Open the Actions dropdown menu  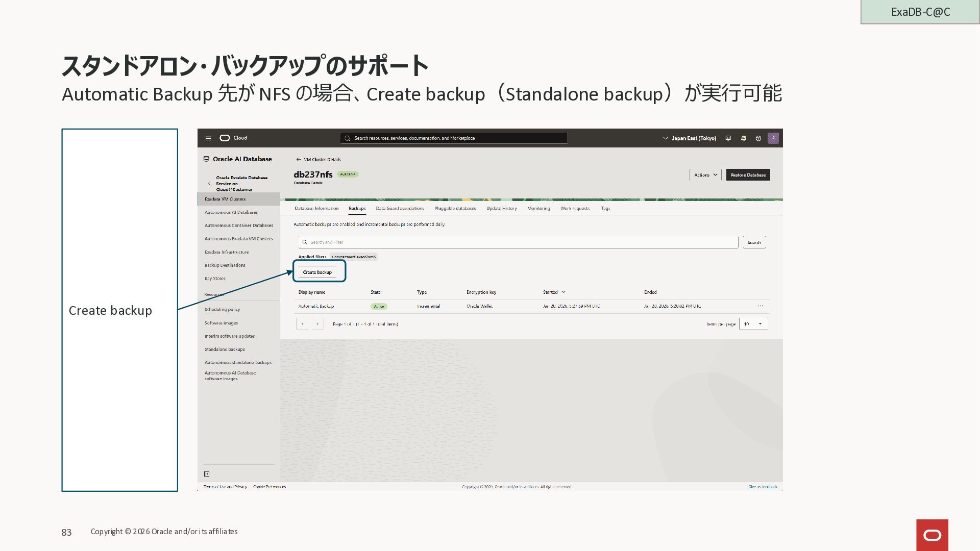pyautogui.click(x=705, y=175)
